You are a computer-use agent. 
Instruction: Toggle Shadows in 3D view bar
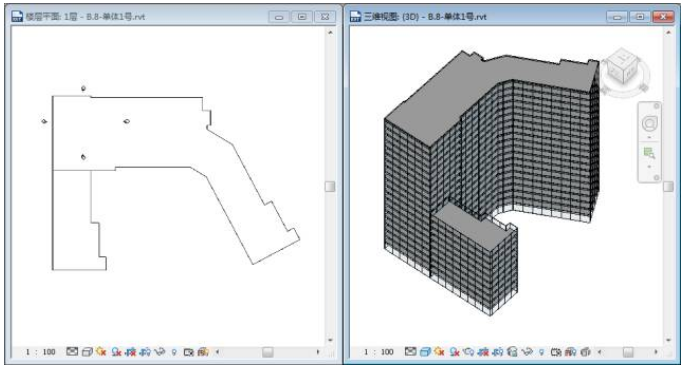point(455,352)
